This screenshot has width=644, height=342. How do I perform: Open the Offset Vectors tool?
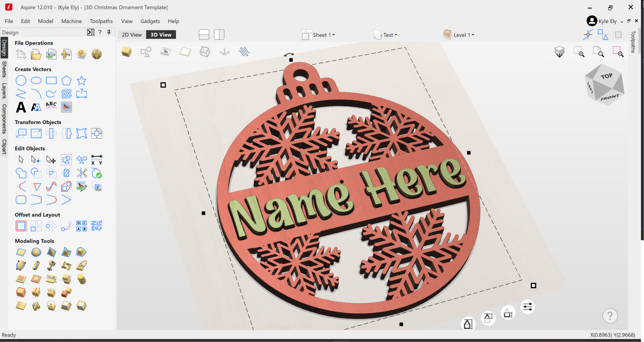tap(21, 226)
